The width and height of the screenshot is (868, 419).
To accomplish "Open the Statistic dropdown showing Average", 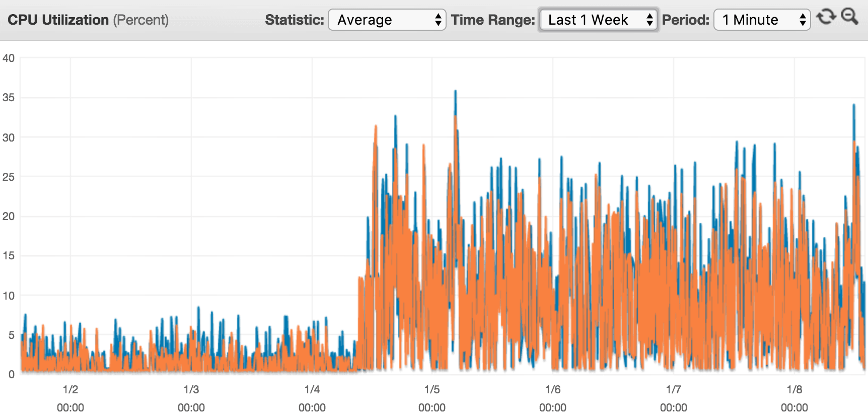I will [386, 20].
